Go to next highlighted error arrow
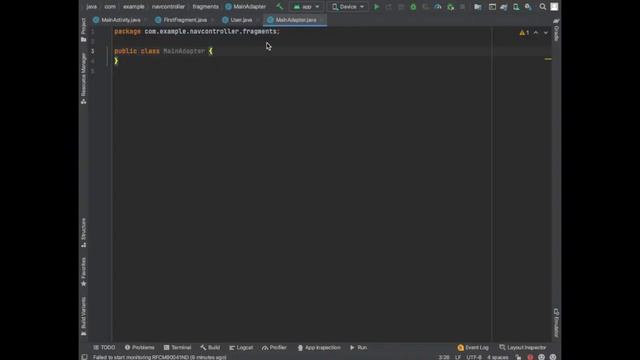640x360 pixels. pos(546,33)
